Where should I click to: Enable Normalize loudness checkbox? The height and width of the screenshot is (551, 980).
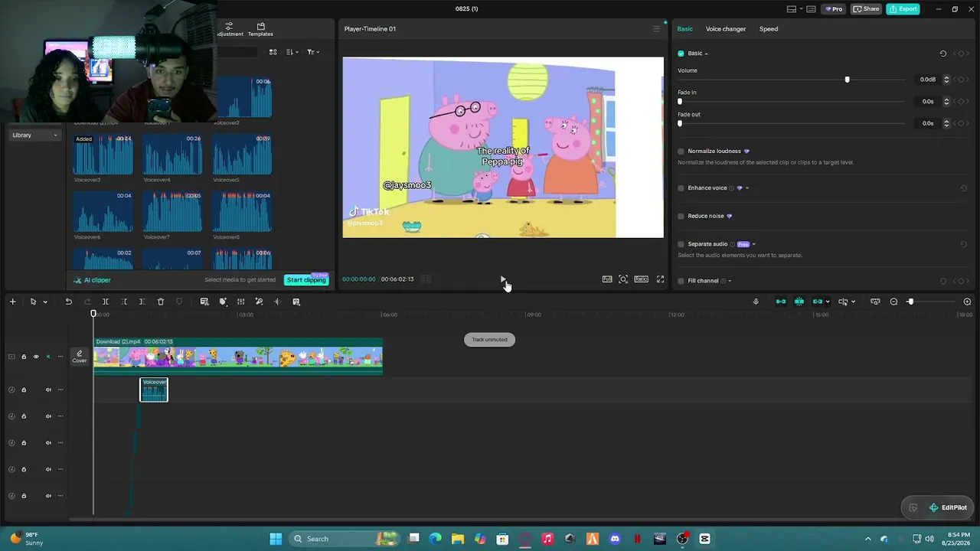[x=681, y=152]
